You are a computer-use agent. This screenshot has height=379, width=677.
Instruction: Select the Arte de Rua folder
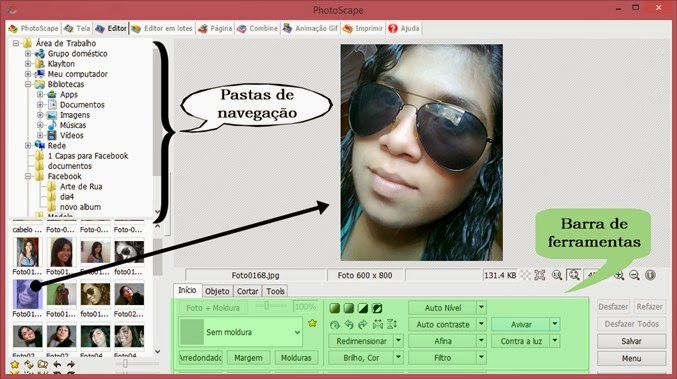81,186
